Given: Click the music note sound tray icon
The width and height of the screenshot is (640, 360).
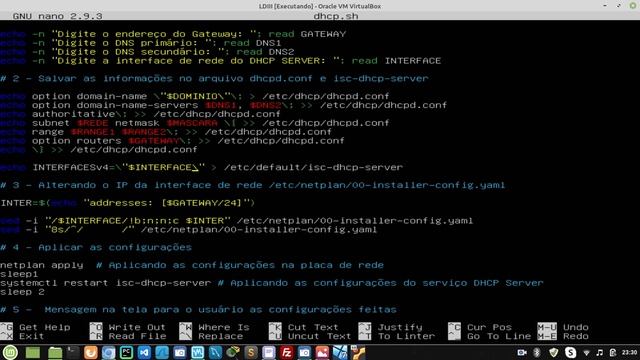Looking at the screenshot, I should [599, 353].
